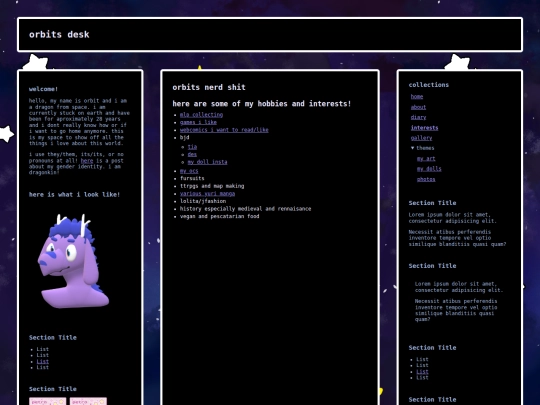Open the 'des' doll link
This screenshot has height=405, width=540.
[x=192, y=154]
